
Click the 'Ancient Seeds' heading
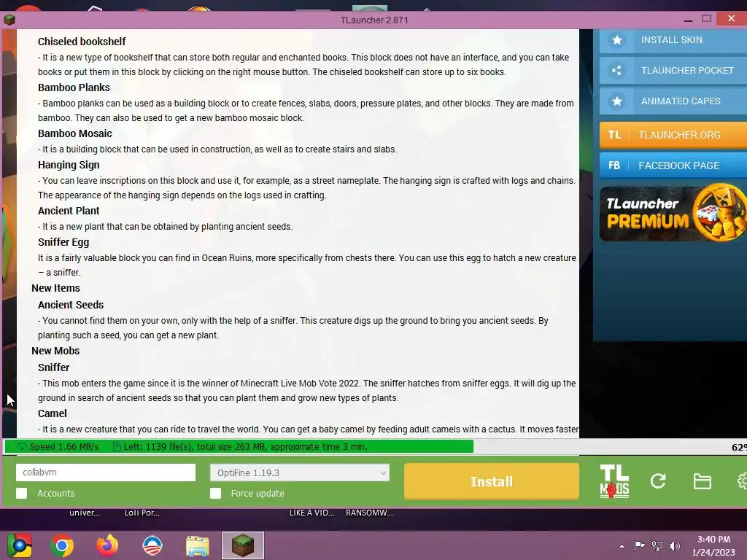pyautogui.click(x=71, y=305)
